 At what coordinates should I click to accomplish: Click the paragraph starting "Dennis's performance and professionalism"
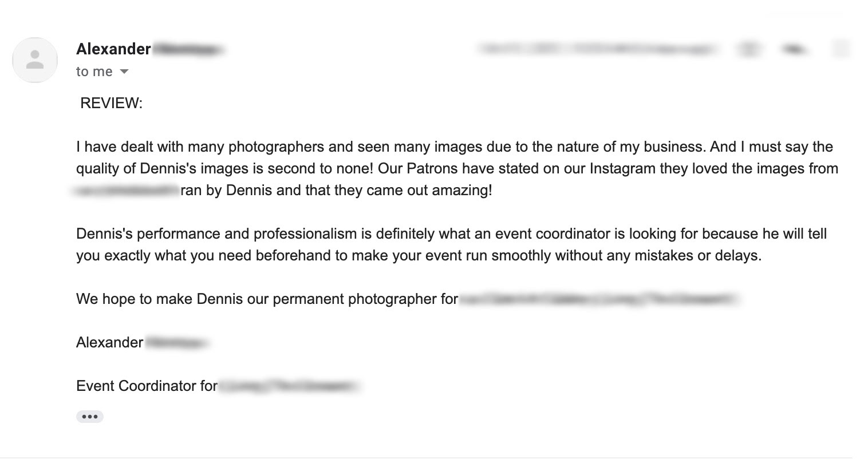[451, 244]
